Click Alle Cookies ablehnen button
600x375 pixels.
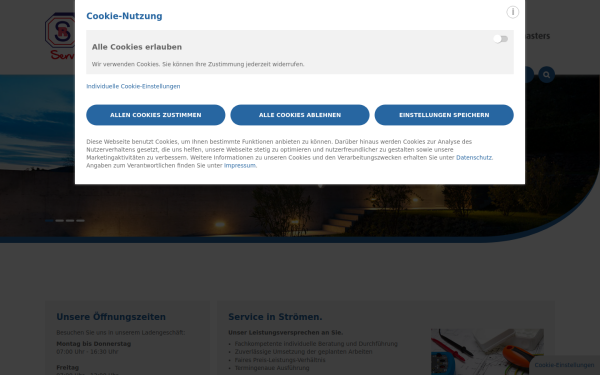[x=300, y=115]
